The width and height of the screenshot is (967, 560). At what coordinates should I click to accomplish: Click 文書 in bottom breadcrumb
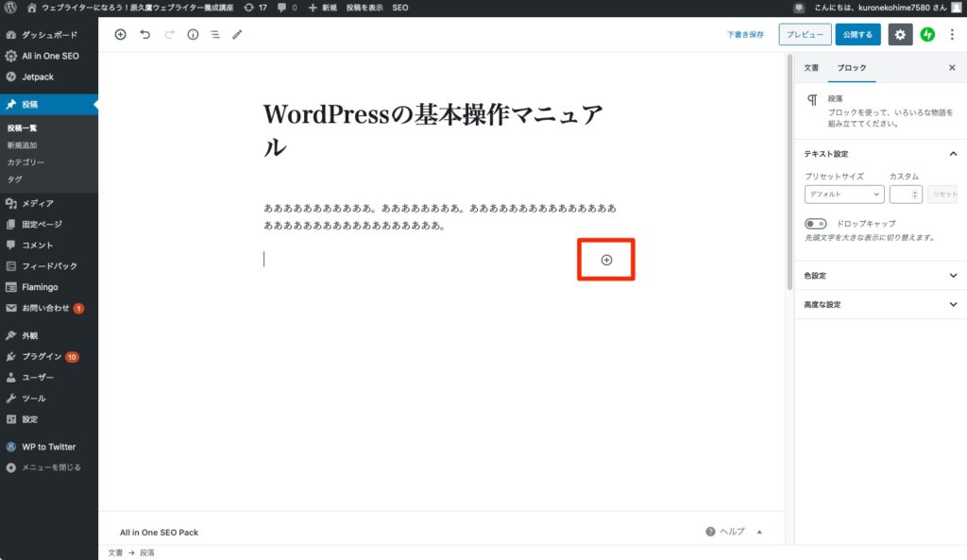click(x=115, y=552)
